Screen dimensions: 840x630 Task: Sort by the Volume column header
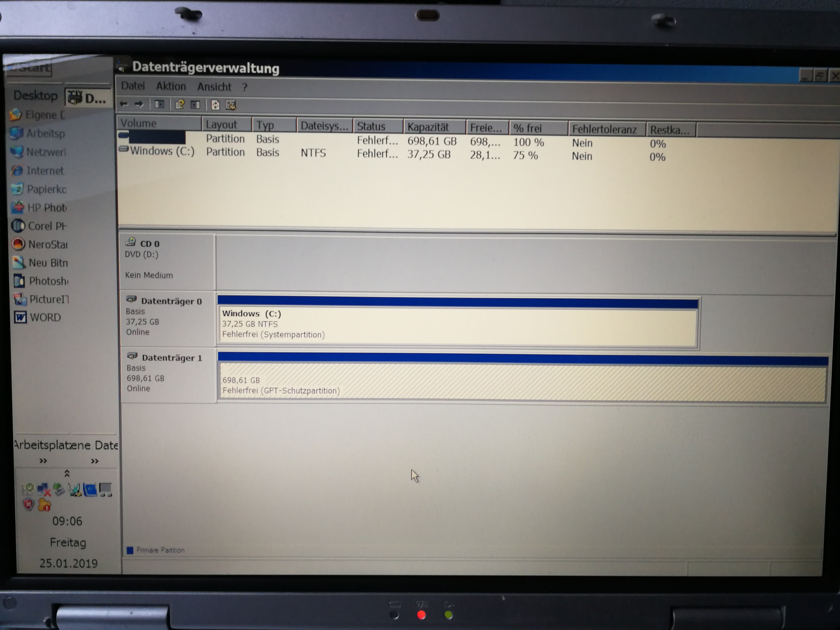tap(159, 123)
